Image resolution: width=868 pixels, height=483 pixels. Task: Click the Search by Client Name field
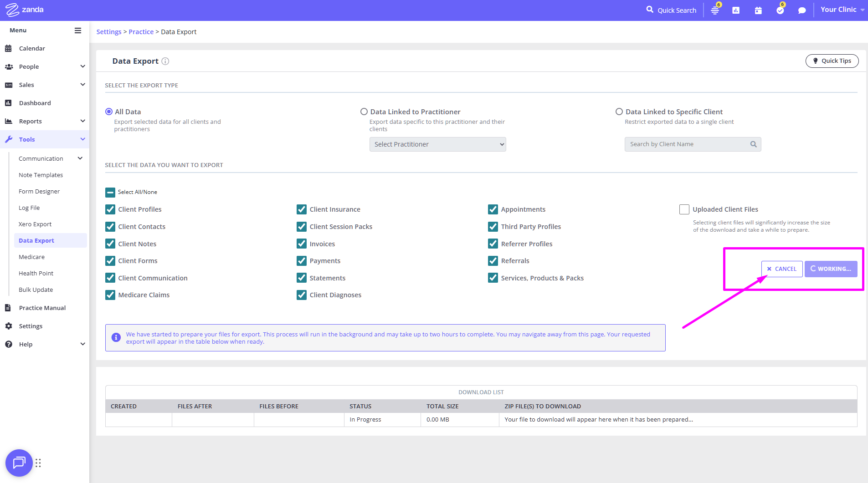click(688, 144)
